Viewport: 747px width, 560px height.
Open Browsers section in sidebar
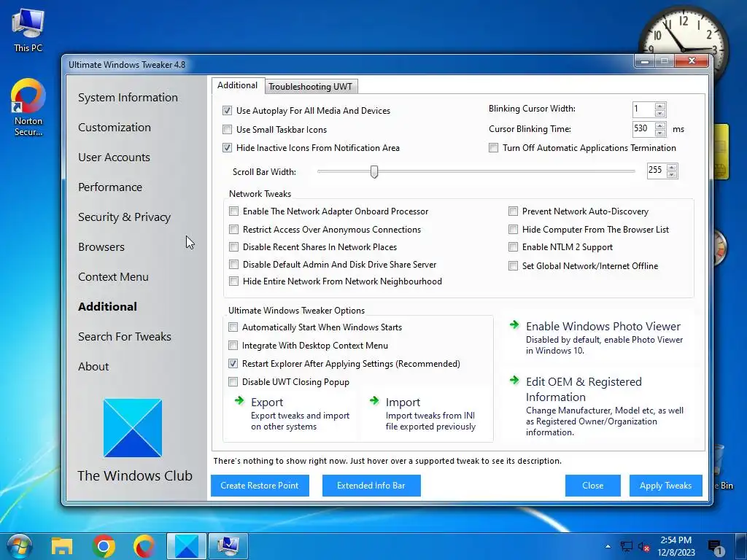pos(101,246)
